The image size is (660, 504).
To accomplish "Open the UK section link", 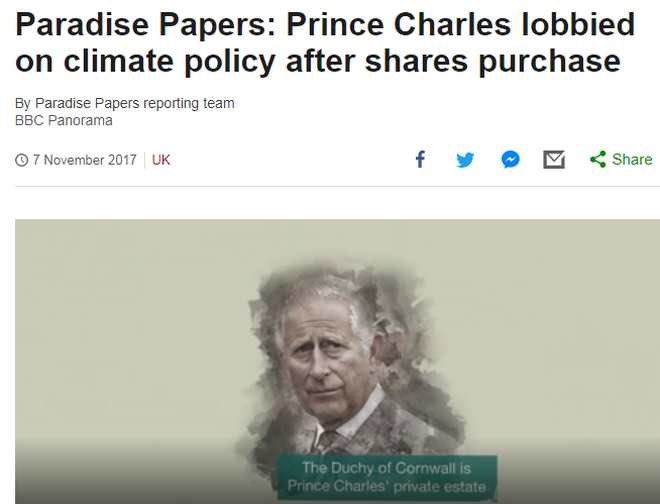I will point(161,160).
